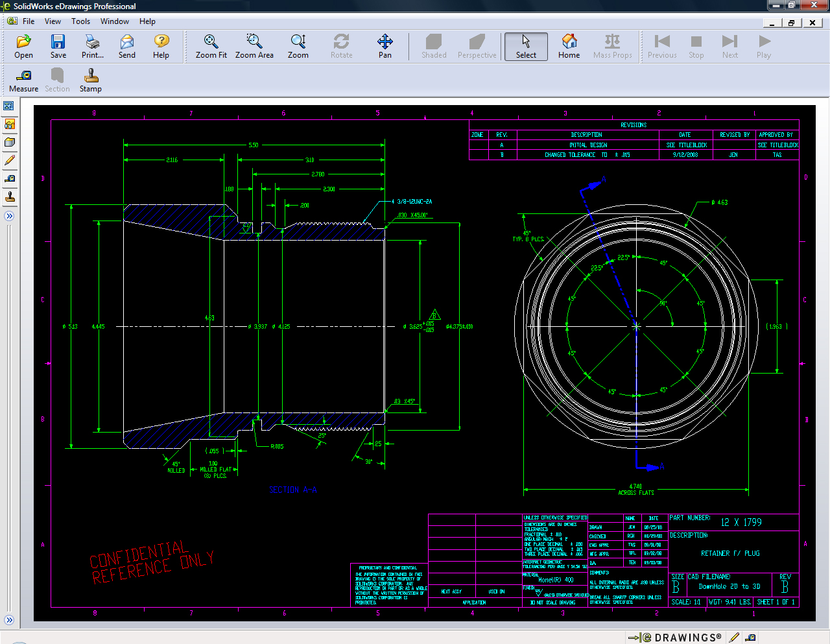Activate the Zoom Fit tool
830x644 pixels.
coord(211,46)
